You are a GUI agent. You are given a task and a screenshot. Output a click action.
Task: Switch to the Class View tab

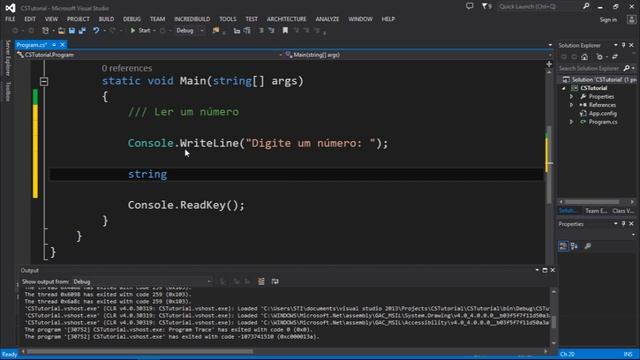[623, 211]
